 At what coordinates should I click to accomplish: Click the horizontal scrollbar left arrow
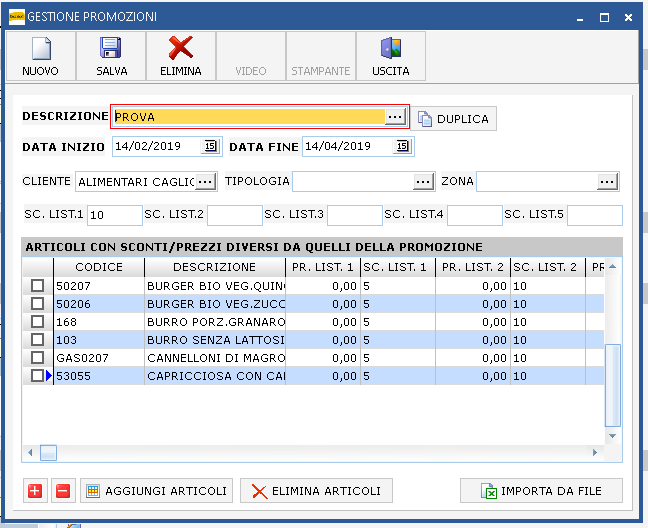30,453
